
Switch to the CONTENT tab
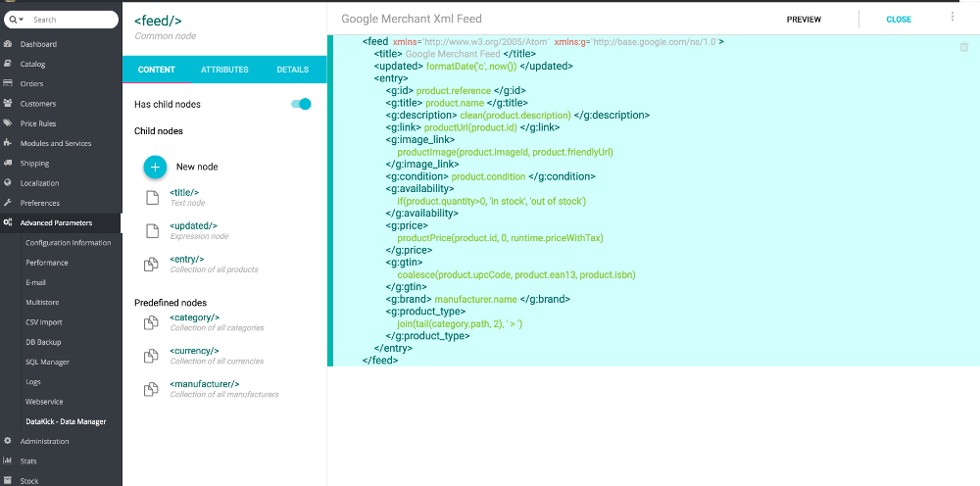156,70
